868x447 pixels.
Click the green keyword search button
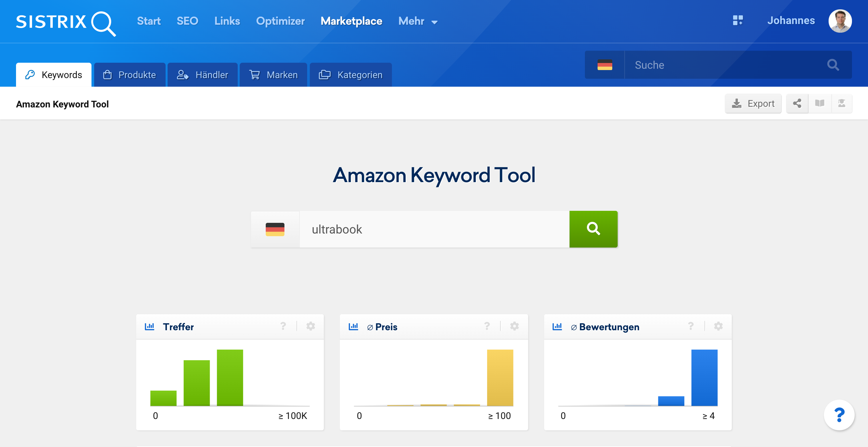coord(593,229)
